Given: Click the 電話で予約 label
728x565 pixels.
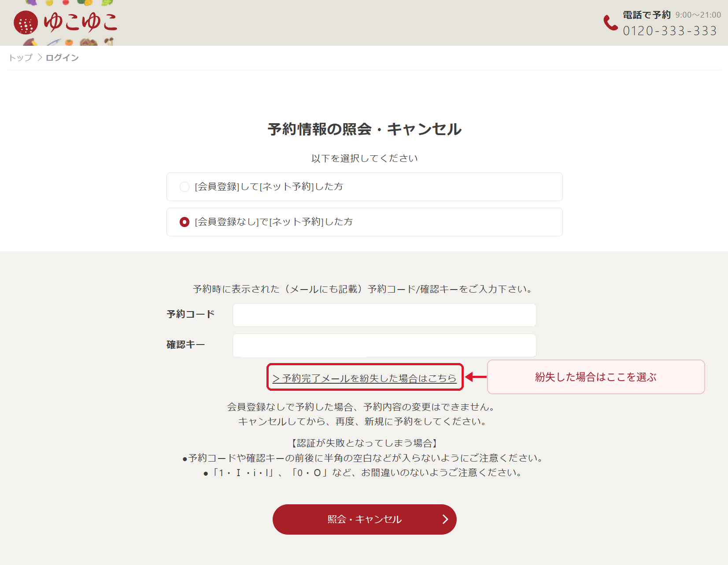Looking at the screenshot, I should [x=647, y=15].
